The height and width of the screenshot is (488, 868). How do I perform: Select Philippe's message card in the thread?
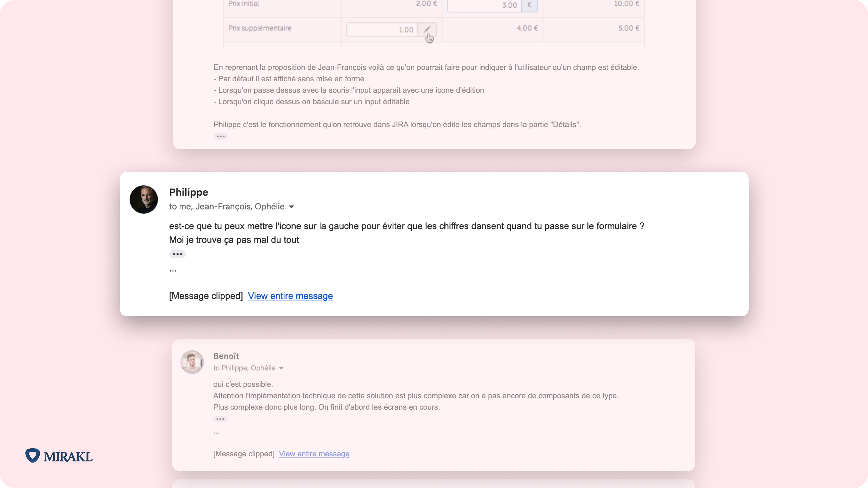pos(434,244)
